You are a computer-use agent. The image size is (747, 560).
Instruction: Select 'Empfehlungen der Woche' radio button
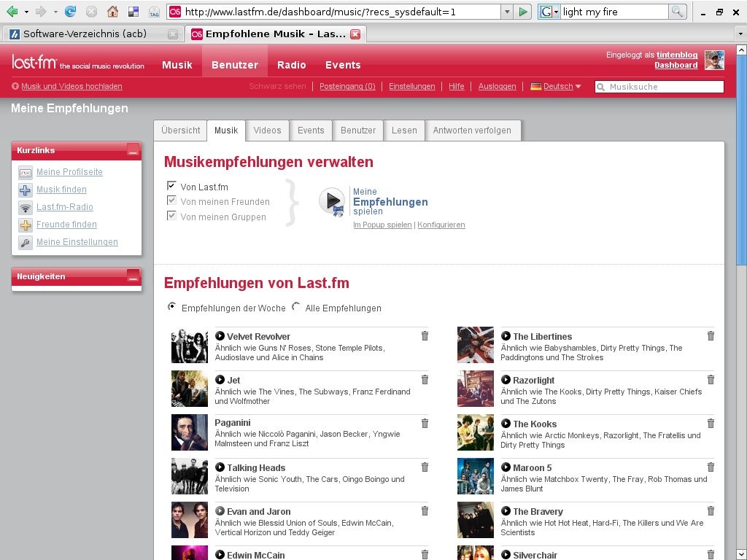pyautogui.click(x=171, y=306)
